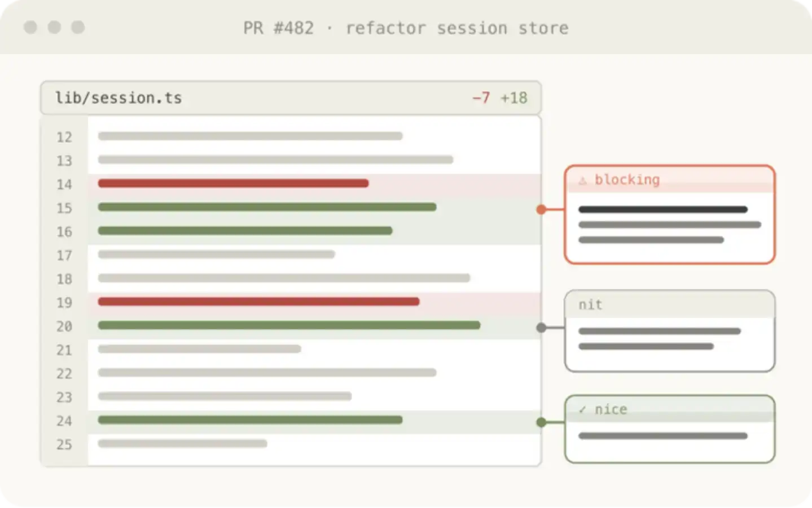The image size is (812, 508).
Task: Open the nice comment card
Action: pyautogui.click(x=670, y=429)
